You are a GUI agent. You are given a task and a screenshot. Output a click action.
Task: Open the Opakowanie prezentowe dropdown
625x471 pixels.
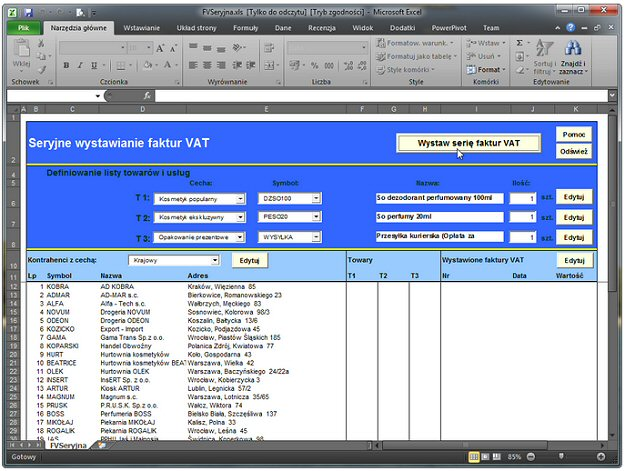tap(240, 237)
